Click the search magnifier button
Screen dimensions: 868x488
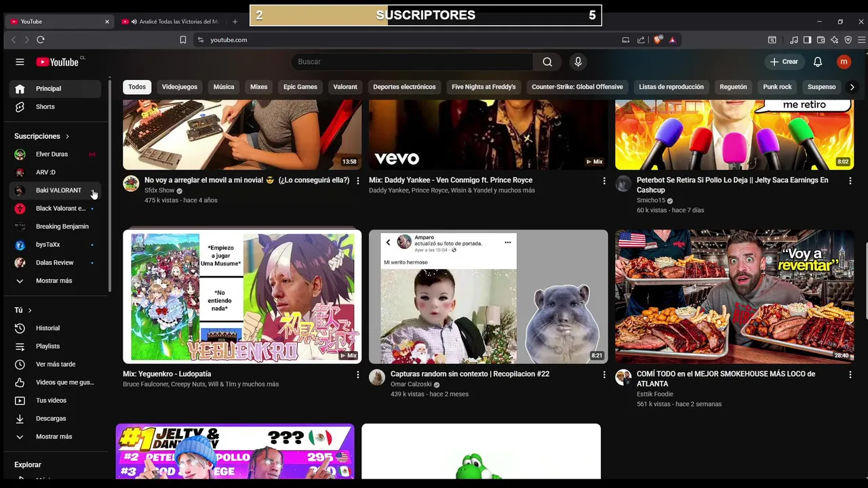(547, 62)
